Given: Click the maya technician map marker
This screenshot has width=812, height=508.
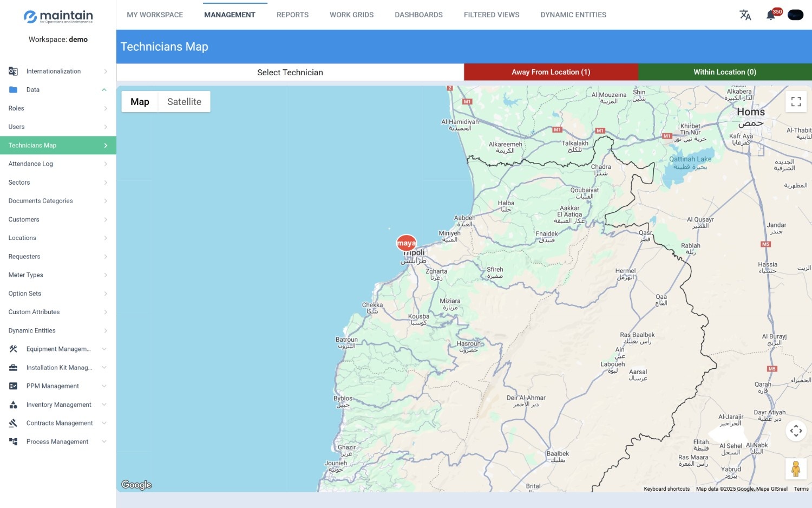Looking at the screenshot, I should coord(406,243).
